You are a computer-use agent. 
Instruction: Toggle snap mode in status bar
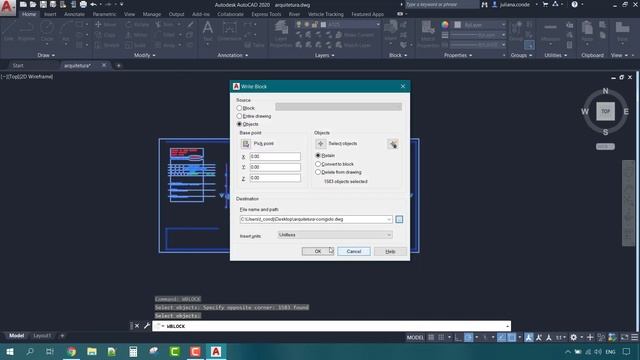(x=441, y=337)
